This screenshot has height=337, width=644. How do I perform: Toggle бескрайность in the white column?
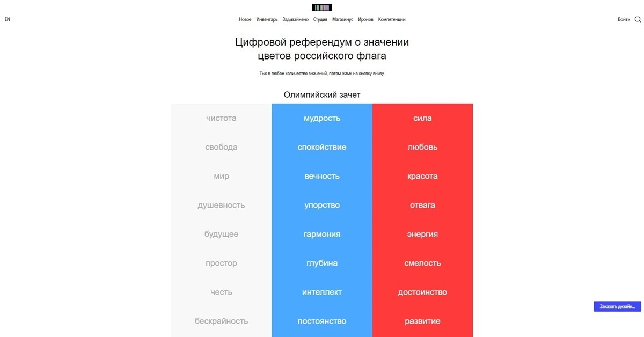[221, 321]
